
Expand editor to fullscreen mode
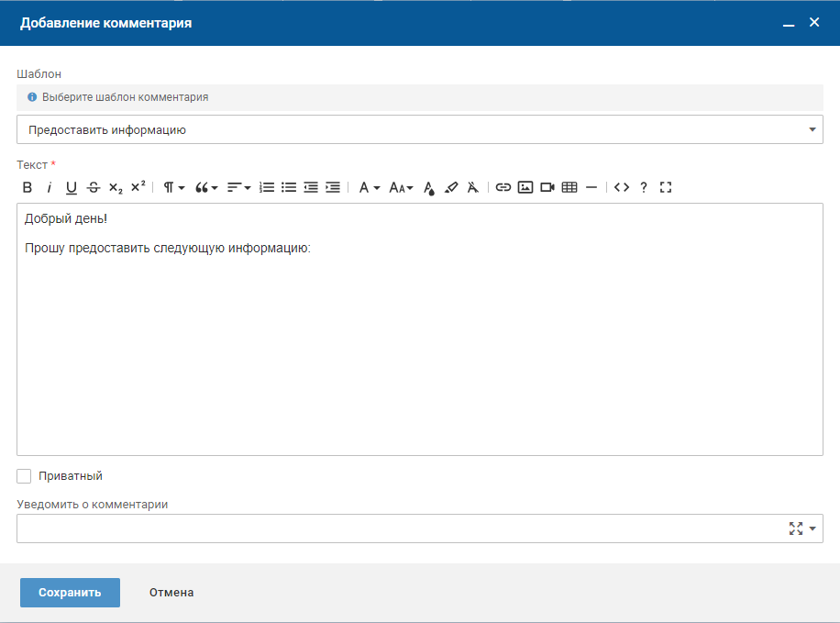pos(666,187)
